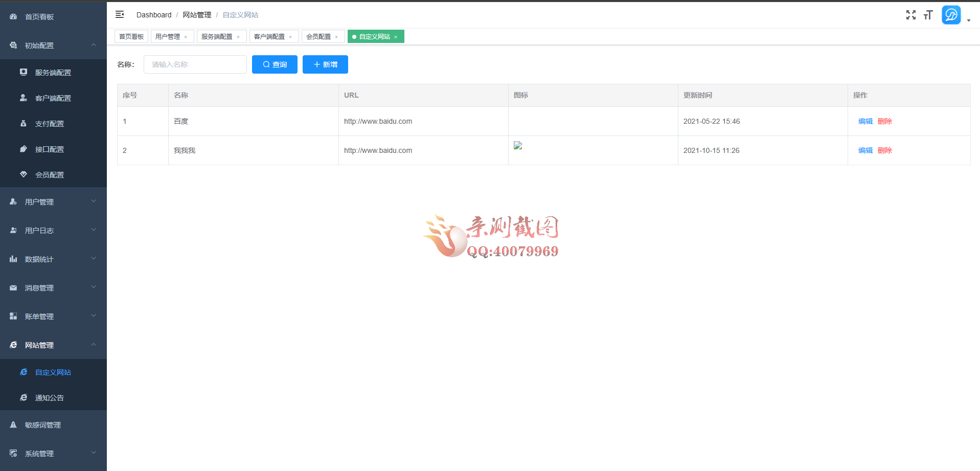This screenshot has width=980, height=471.
Task: Open 通知公告 in the sidebar
Action: 49,398
